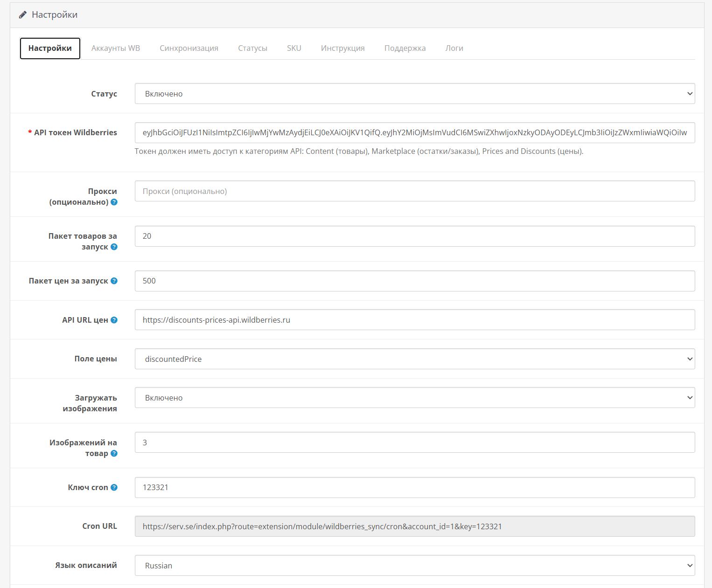The height and width of the screenshot is (588, 712).
Task: Click the pencil icon in Настройки header
Action: 23,15
